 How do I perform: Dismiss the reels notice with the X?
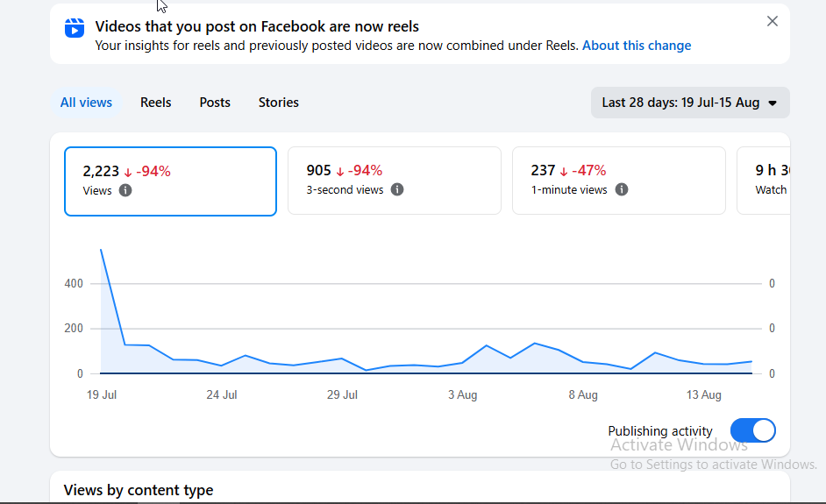(772, 21)
